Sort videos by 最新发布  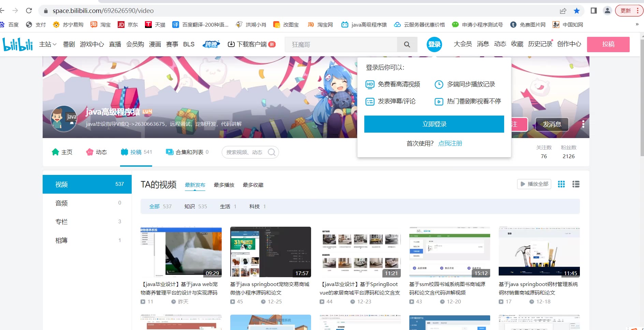(195, 185)
